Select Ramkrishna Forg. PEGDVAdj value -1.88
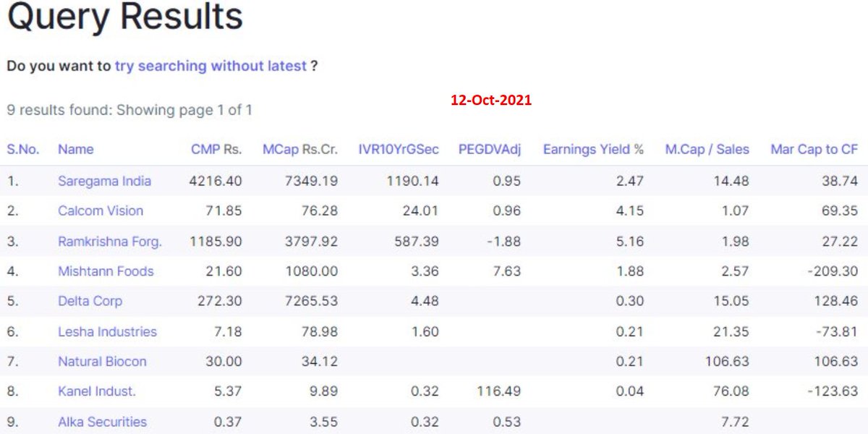Image resolution: width=868 pixels, height=434 pixels. tap(506, 241)
